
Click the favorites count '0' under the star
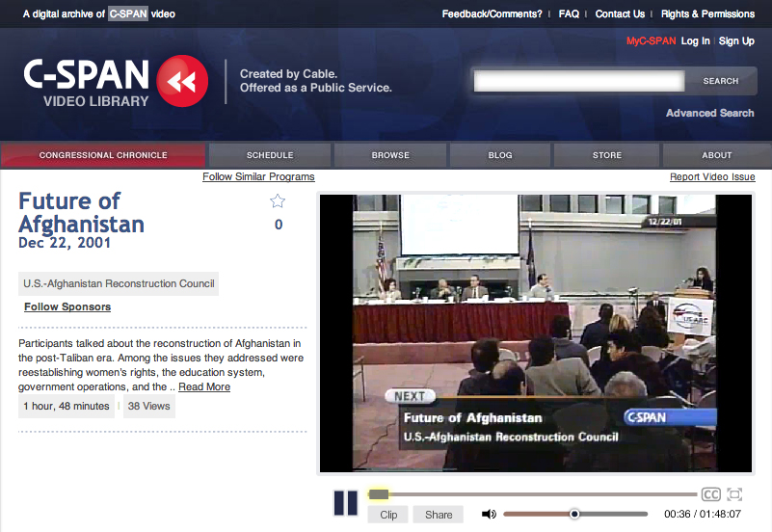click(279, 225)
